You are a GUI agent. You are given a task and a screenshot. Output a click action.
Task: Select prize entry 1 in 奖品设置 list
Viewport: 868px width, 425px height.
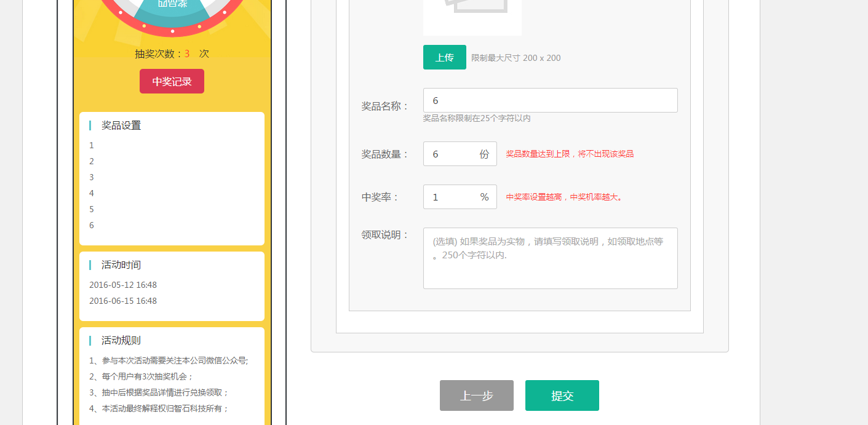(91, 145)
